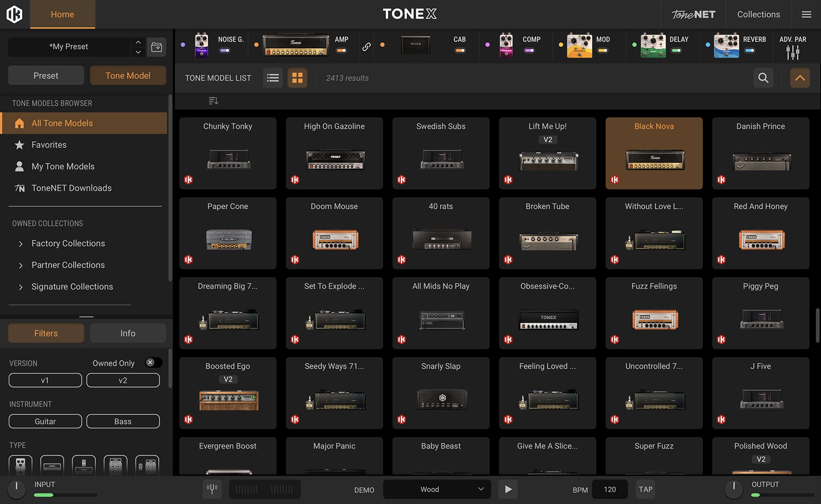The height and width of the screenshot is (504, 821).
Task: Open the tuner icon
Action: (212, 489)
